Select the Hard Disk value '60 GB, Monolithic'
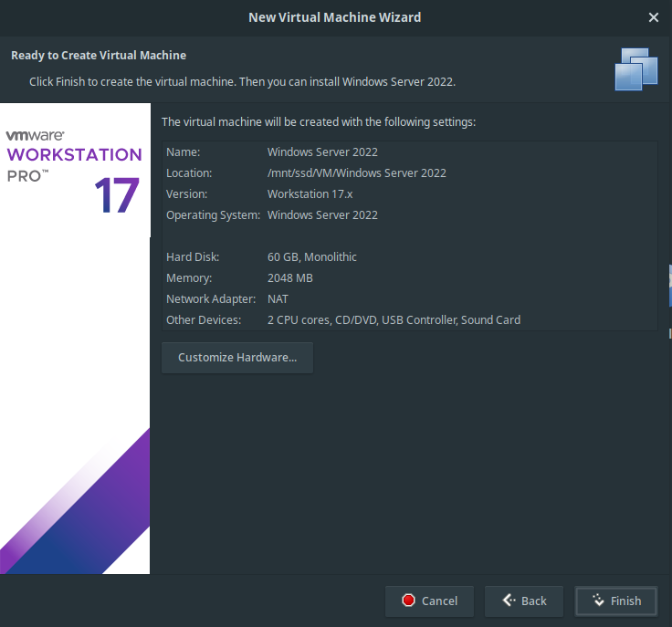The image size is (672, 627). tap(312, 257)
